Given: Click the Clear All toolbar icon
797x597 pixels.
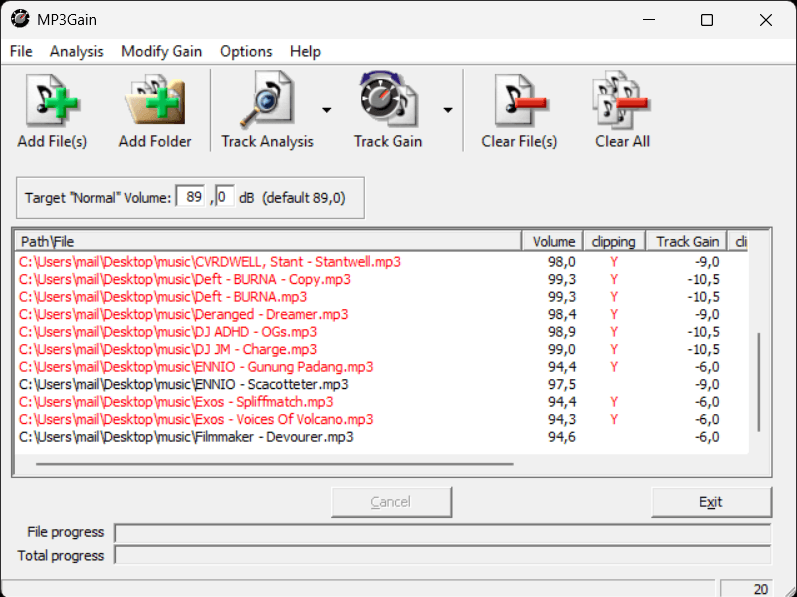Looking at the screenshot, I should tap(622, 101).
